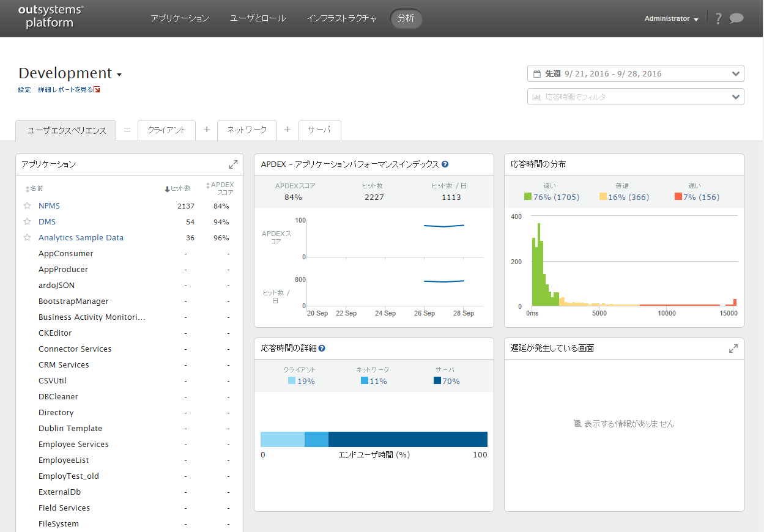Open the インフラストラクチャ menu
Image resolution: width=764 pixels, height=532 pixels.
[x=342, y=18]
